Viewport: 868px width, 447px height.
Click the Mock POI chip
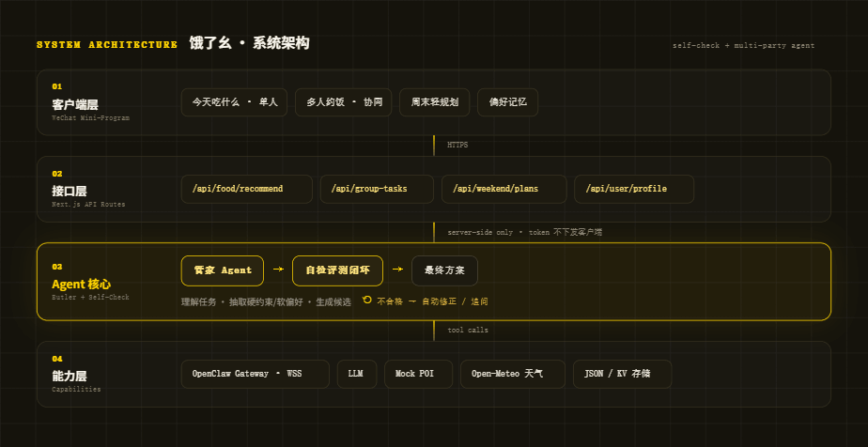tap(419, 374)
